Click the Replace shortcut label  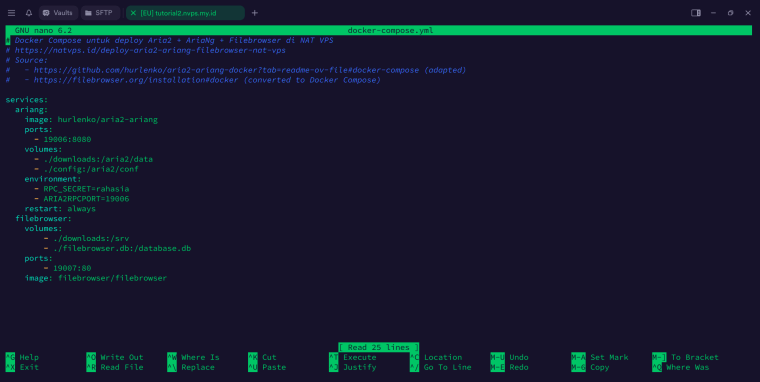[198, 367]
